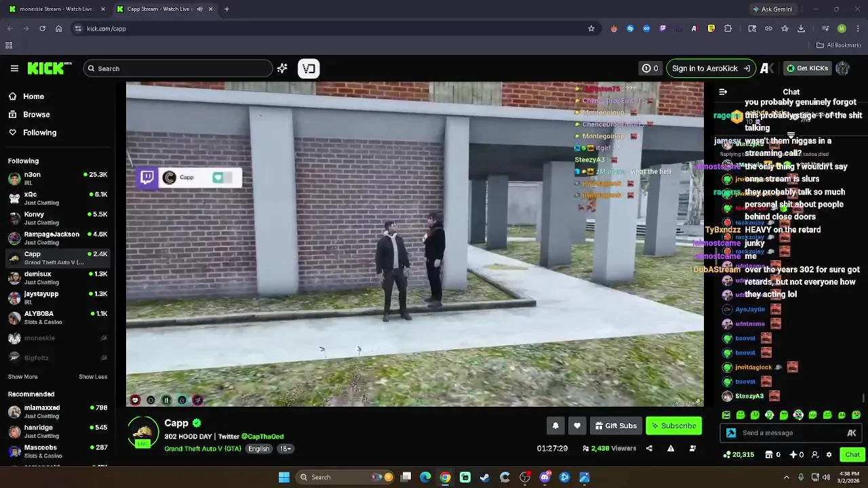This screenshot has height=488, width=868.
Task: Click the Send a message field
Action: [791, 433]
